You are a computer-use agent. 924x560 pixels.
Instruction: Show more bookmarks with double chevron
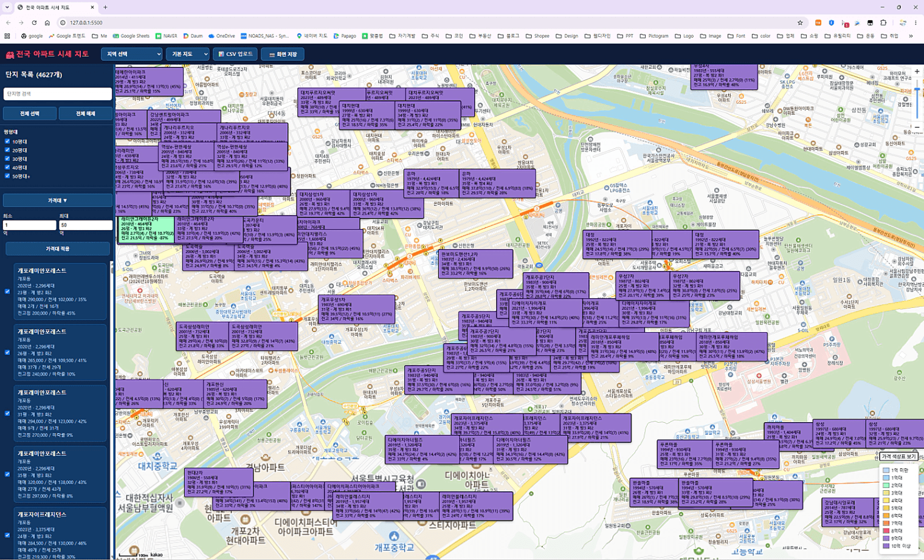(911, 36)
